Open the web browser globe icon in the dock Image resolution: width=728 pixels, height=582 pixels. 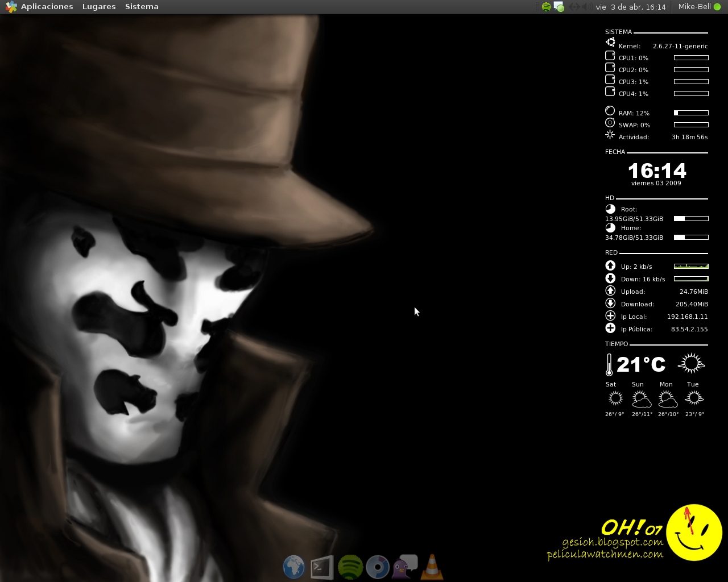click(294, 567)
